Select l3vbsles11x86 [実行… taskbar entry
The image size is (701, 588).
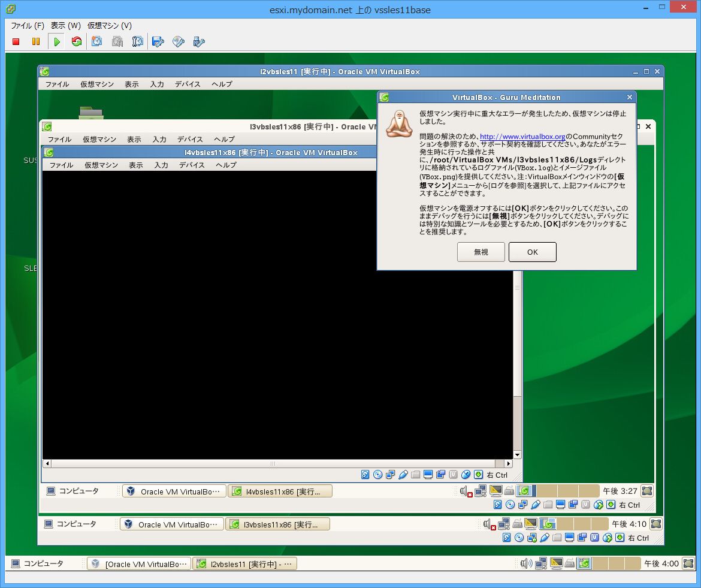(277, 524)
